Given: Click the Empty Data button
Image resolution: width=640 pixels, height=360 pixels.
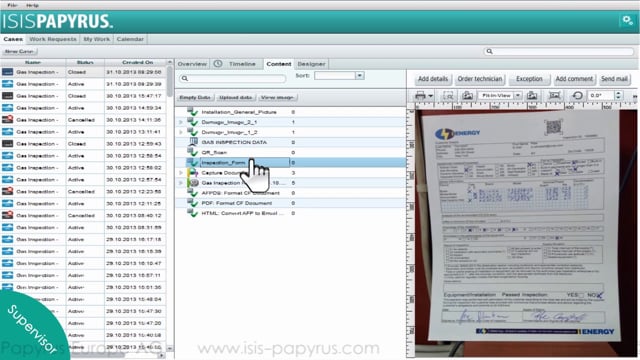Looking at the screenshot, I should tap(195, 98).
